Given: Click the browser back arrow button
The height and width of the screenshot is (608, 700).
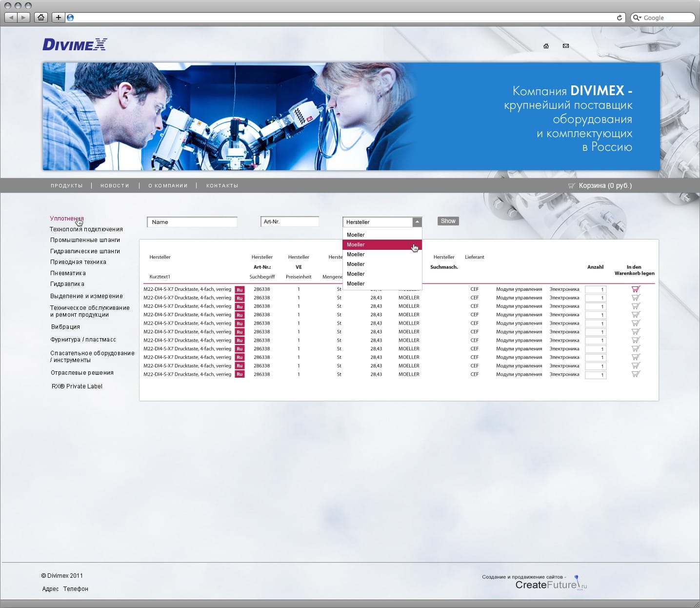Looking at the screenshot, I should coord(11,18).
